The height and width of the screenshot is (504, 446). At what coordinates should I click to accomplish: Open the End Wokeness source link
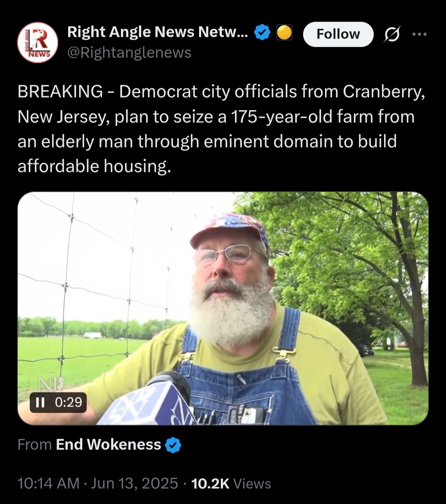pyautogui.click(x=108, y=445)
